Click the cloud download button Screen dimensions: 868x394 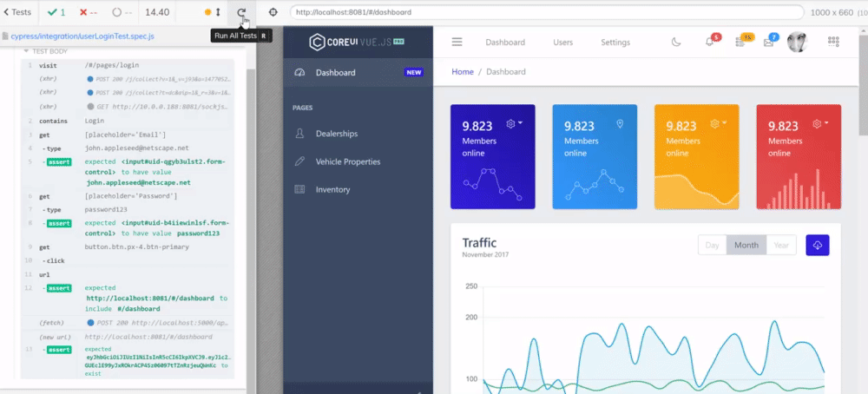[x=818, y=245]
